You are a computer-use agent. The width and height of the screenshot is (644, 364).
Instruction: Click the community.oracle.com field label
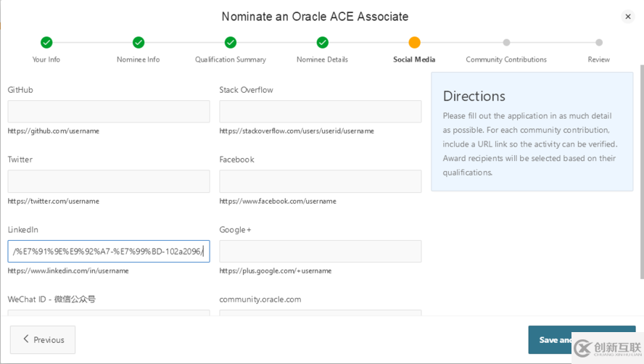[x=260, y=299]
